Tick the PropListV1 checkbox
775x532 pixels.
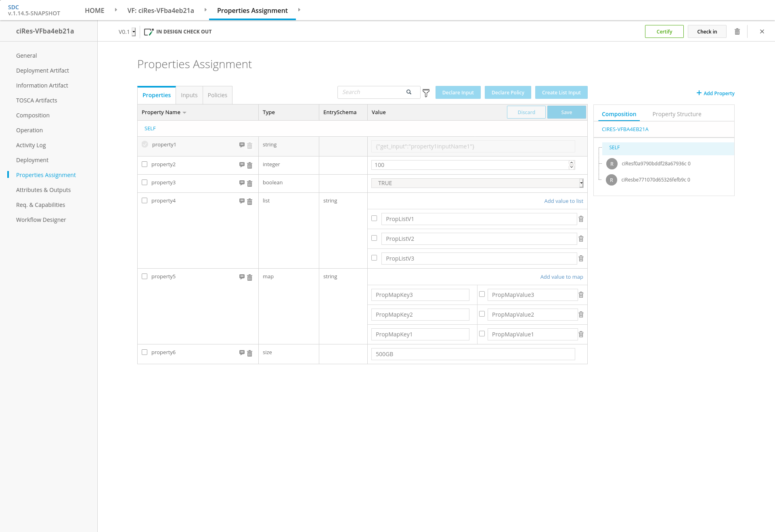(x=374, y=218)
